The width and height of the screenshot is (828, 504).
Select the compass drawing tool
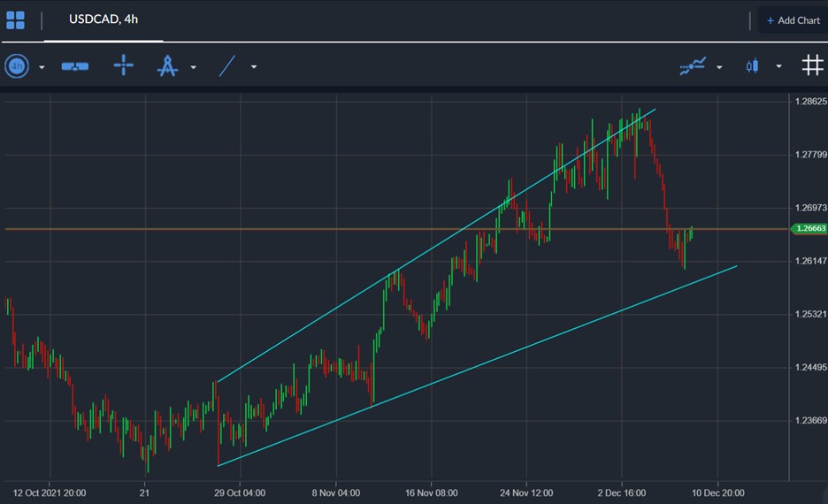[167, 66]
